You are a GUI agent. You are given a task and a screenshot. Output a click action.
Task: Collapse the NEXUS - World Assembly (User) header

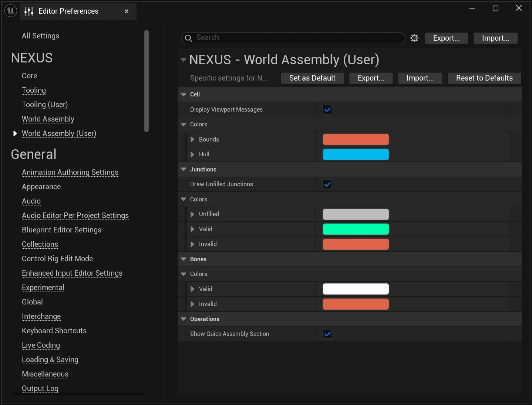pyautogui.click(x=183, y=59)
